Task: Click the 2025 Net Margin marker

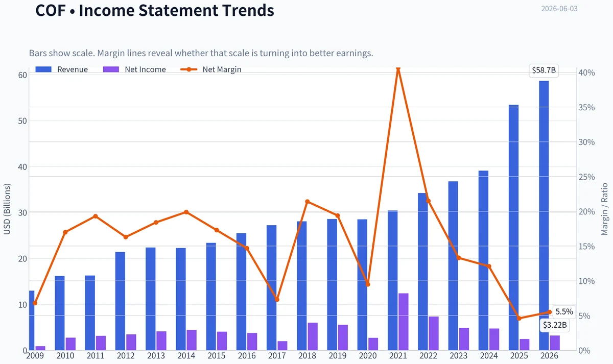Action: click(519, 318)
